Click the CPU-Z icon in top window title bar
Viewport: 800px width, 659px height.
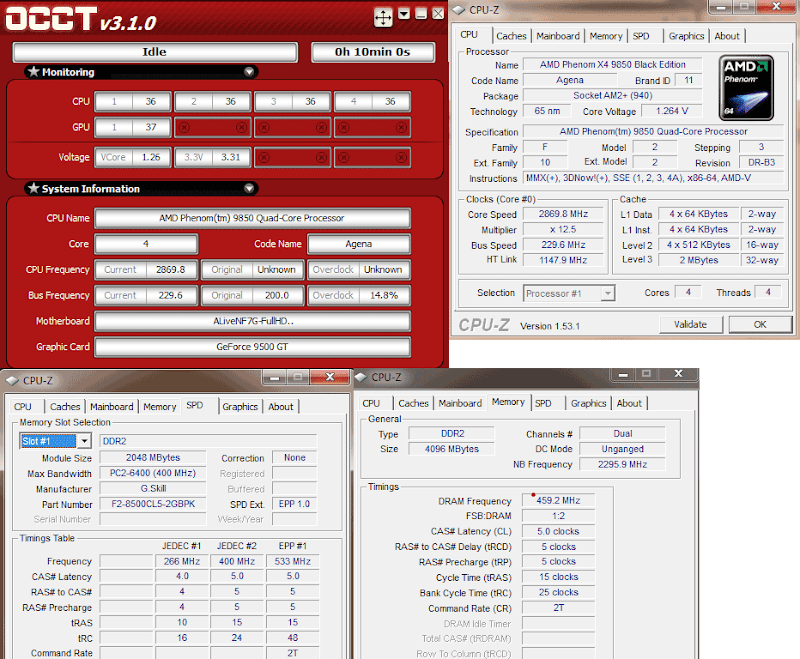pyautogui.click(x=459, y=10)
